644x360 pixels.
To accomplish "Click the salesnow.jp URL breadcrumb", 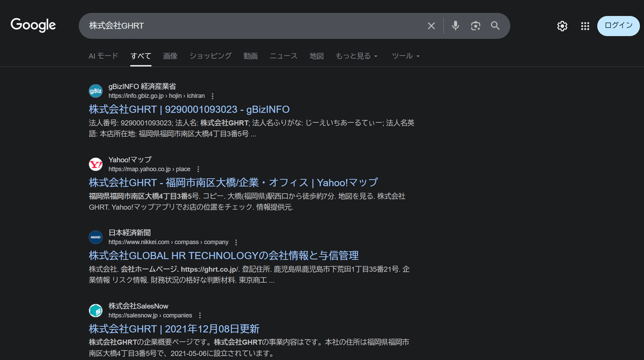I will (150, 315).
